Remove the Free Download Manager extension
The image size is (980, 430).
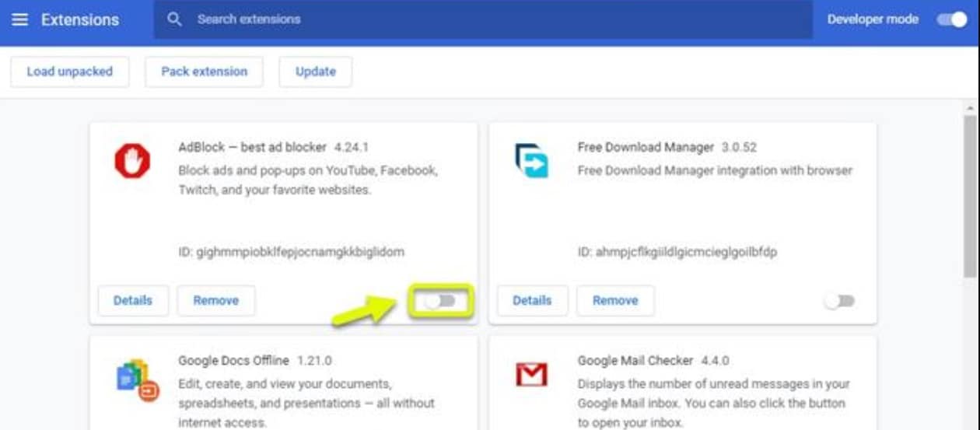point(615,300)
